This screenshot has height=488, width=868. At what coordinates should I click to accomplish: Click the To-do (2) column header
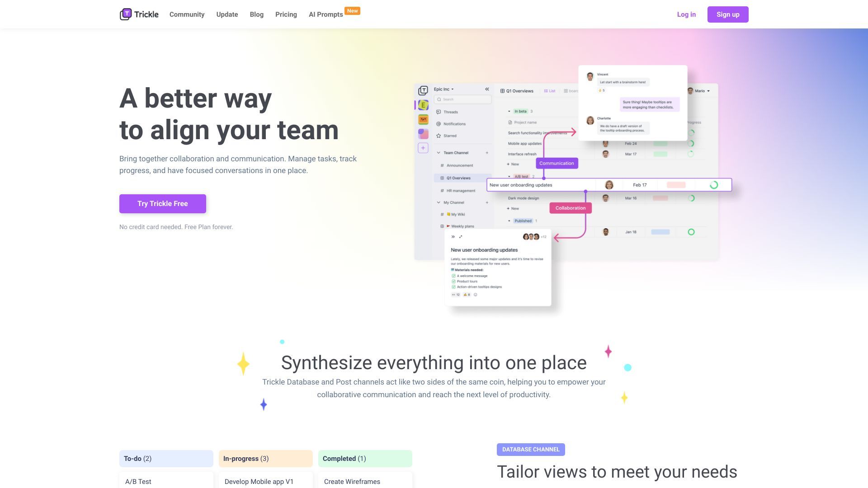(x=166, y=459)
